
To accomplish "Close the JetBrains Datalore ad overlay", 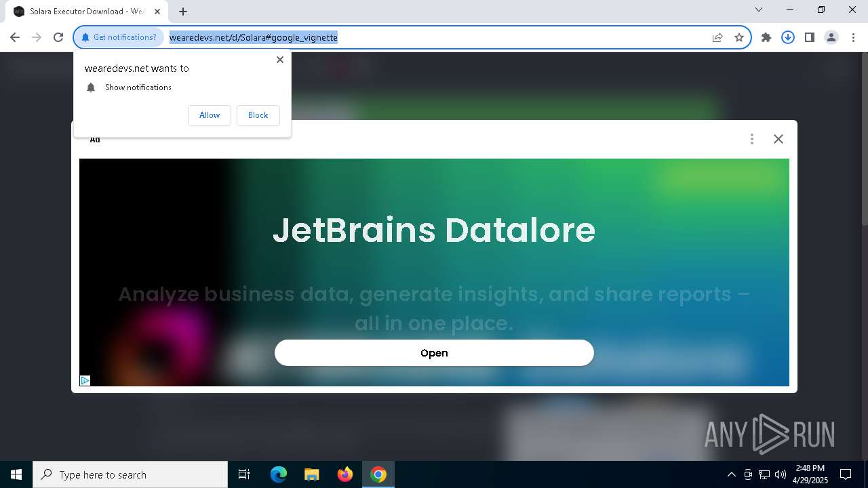I will [778, 139].
